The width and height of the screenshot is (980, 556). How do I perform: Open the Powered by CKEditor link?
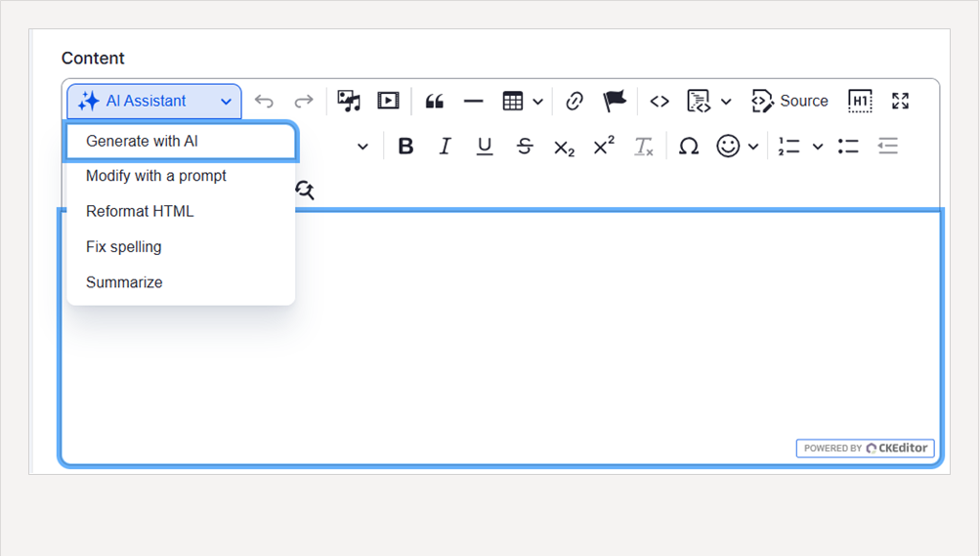click(865, 448)
